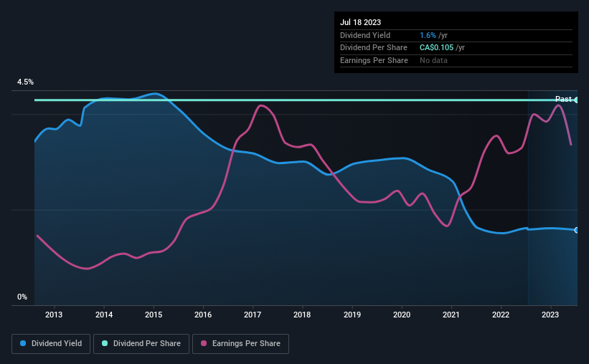Image resolution: width=589 pixels, height=364 pixels.
Task: Click the tooltip Dividend Per Share row label
Action: tap(373, 48)
